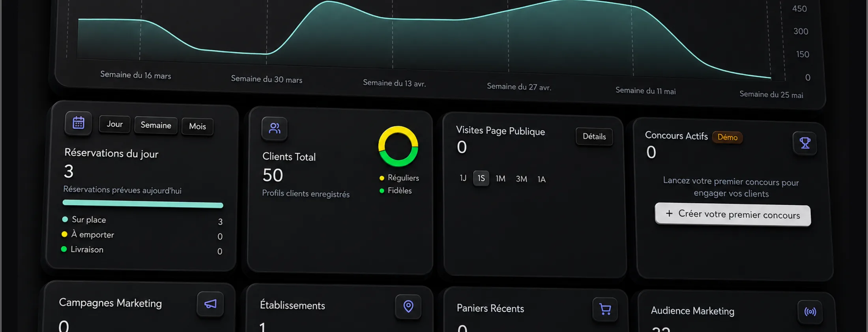The image size is (868, 332).
Task: Select the 1J time range
Action: click(x=463, y=178)
